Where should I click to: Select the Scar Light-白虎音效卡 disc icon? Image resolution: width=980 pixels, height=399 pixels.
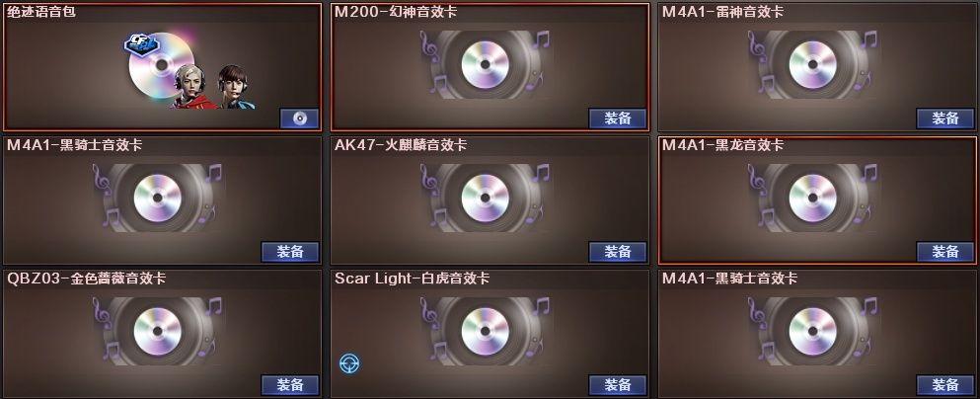click(x=485, y=332)
